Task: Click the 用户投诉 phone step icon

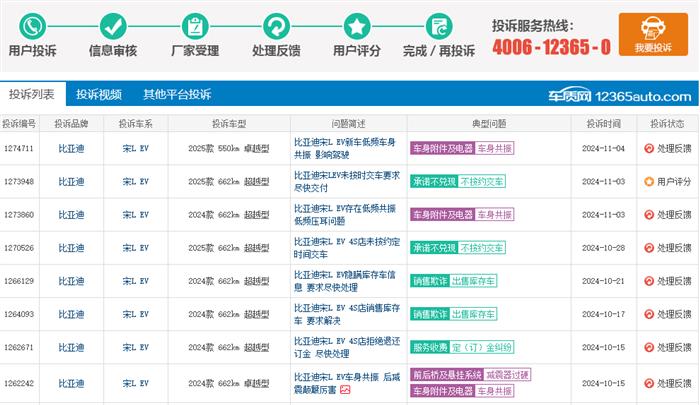Action: point(33,26)
